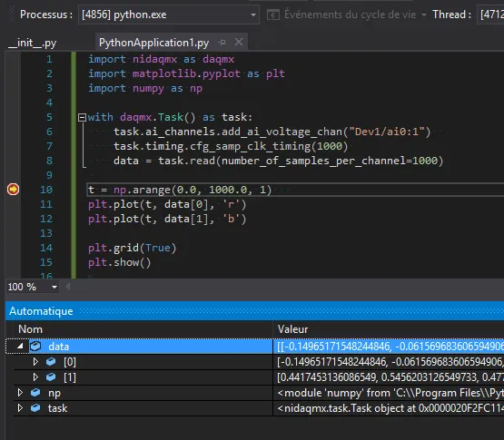Click the lifecycle events icon

[273, 15]
